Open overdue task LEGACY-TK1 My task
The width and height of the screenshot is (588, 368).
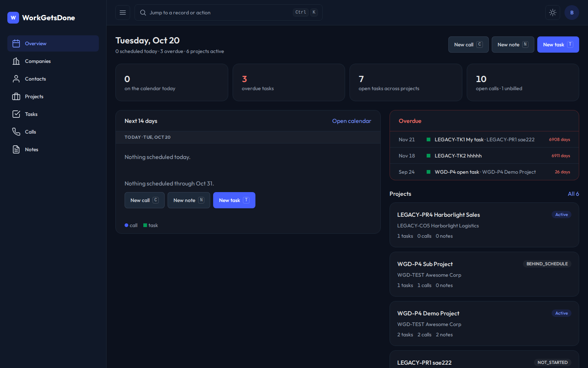click(484, 139)
